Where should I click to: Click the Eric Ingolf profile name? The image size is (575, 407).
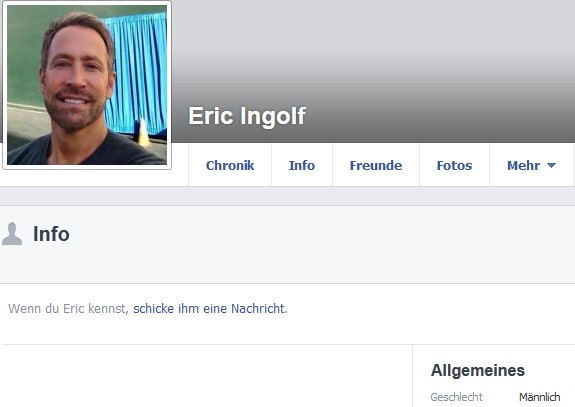[247, 116]
